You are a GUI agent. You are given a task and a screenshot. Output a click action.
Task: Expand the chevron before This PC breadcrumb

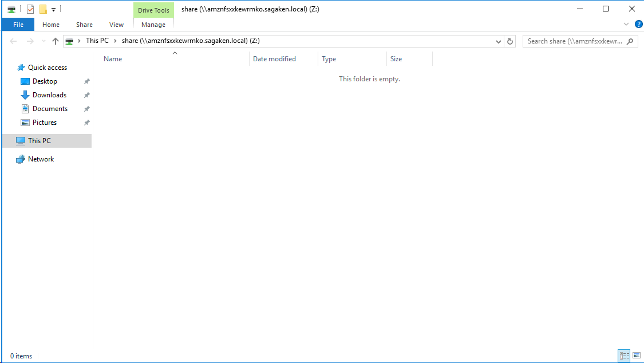pyautogui.click(x=79, y=41)
